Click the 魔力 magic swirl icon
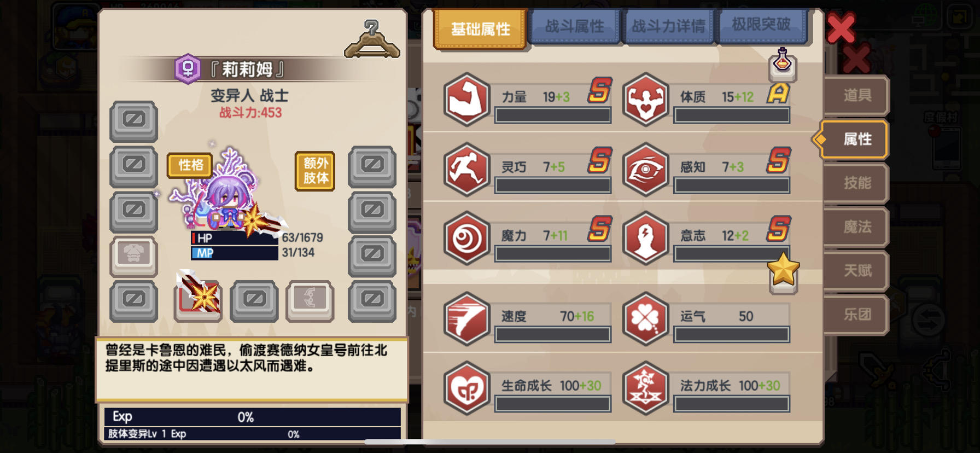Screen dimensions: 980x453 (466, 238)
